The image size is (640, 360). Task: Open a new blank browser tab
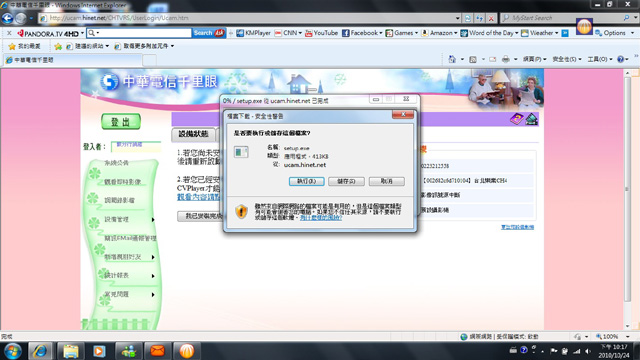pyautogui.click(x=149, y=60)
